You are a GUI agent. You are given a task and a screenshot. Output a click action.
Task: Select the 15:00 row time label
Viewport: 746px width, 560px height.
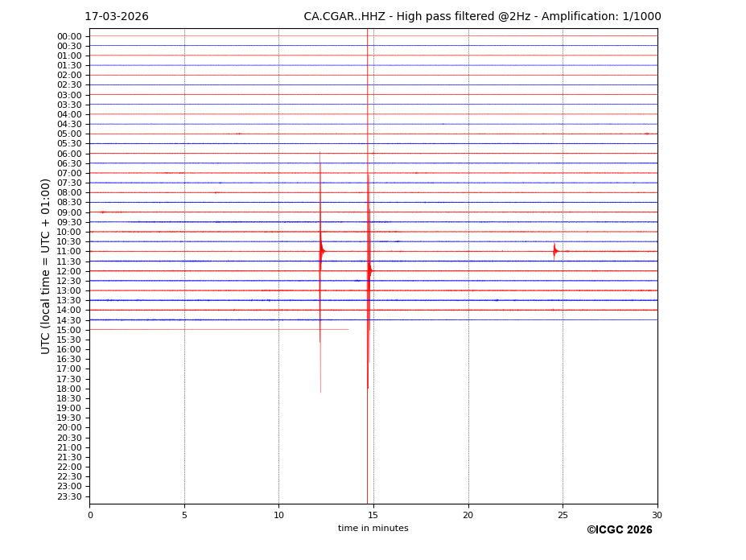69,330
